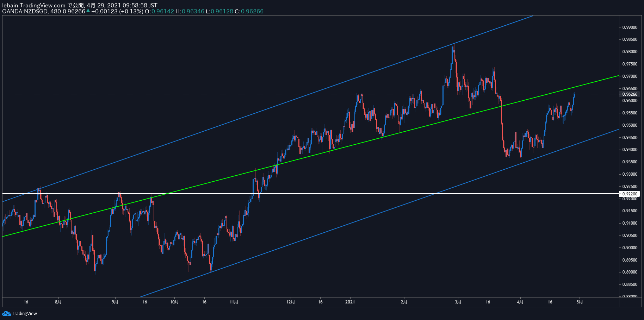The height and width of the screenshot is (320, 644).
Task: Click the 4月 time axis label
Action: (520, 302)
